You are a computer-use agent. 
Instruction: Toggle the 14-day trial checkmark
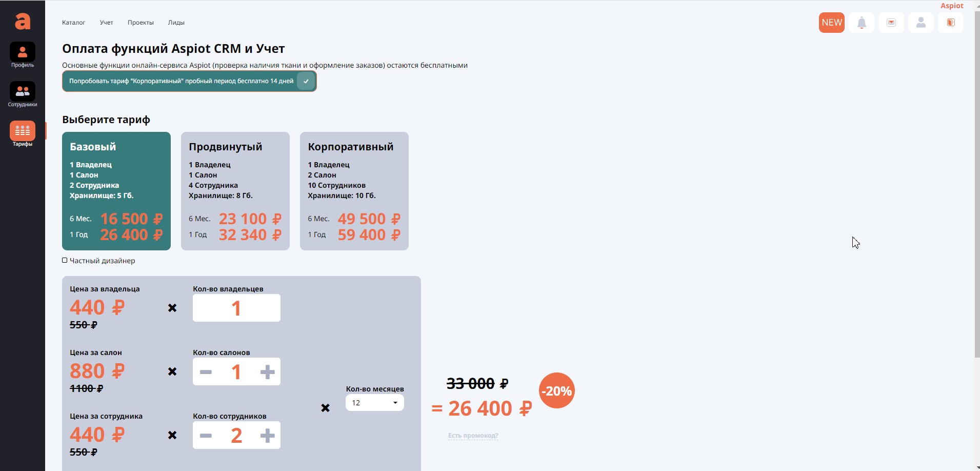(306, 81)
